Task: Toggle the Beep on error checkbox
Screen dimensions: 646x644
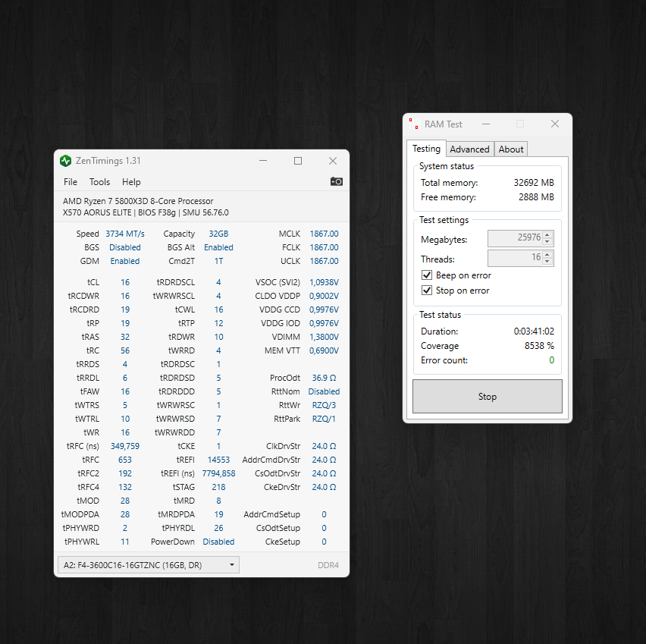Action: (x=427, y=275)
